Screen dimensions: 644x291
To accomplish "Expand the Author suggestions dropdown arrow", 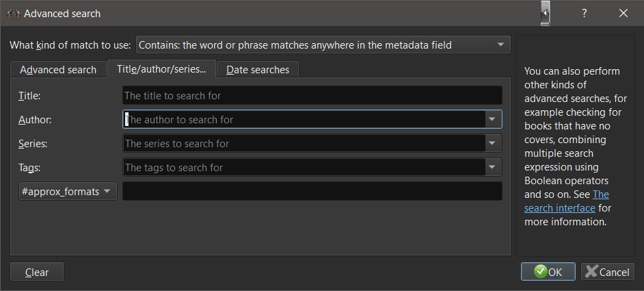I will pos(492,119).
